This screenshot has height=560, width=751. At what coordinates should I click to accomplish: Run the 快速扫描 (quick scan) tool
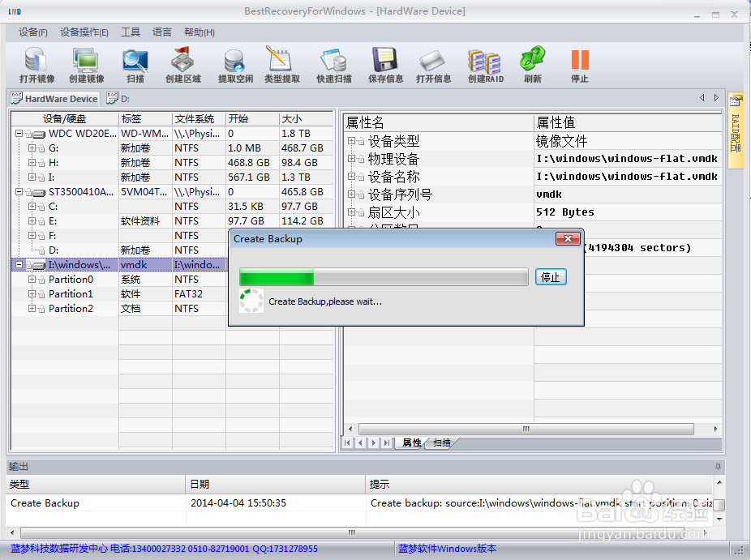click(x=334, y=65)
